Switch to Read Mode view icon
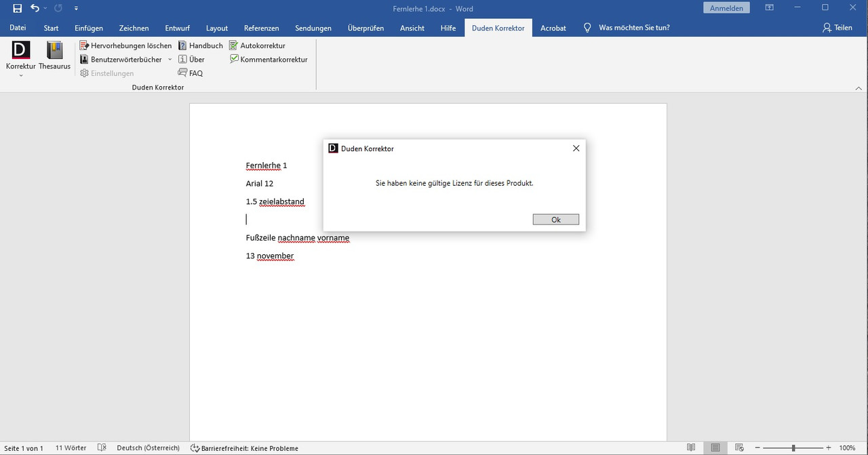868x455 pixels. click(691, 448)
